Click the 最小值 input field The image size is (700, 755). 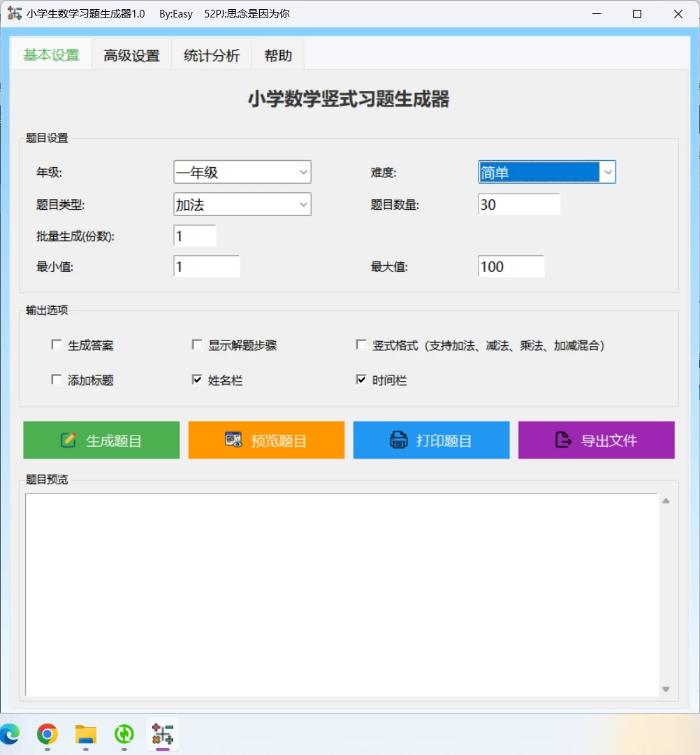pos(206,266)
